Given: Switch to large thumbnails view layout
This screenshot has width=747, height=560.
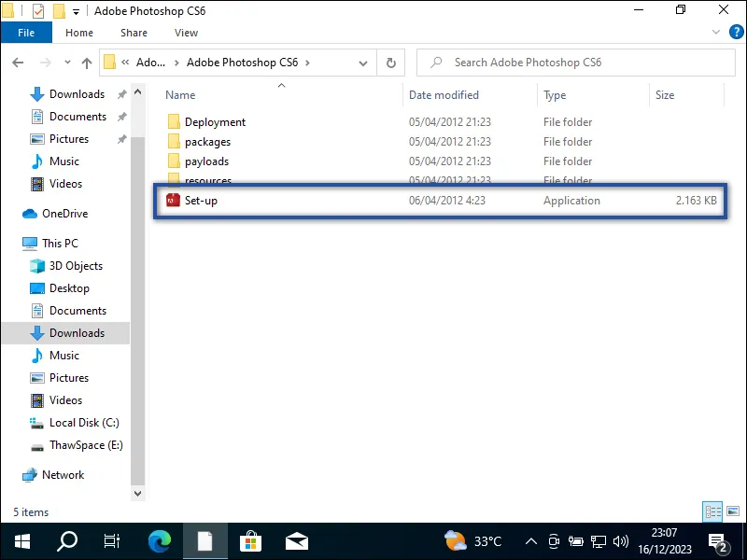Looking at the screenshot, I should point(731,511).
